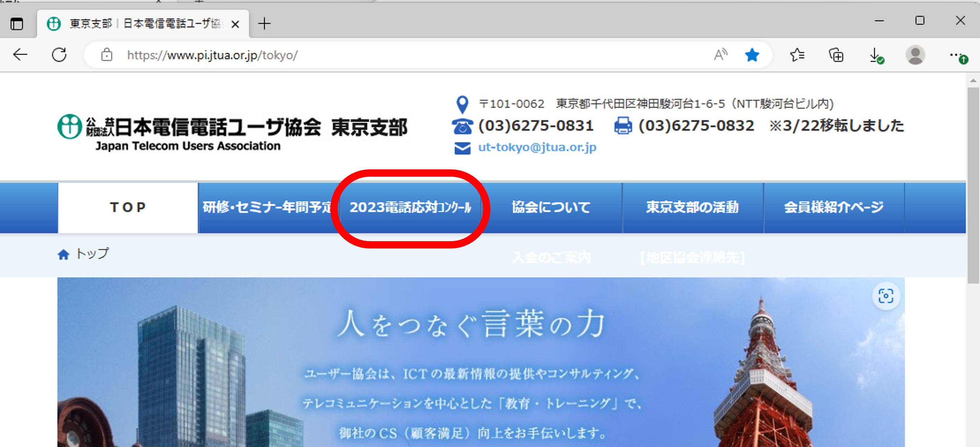Screen dimensions: 980x447
Task: Click the address text 〒101-0062
Action: click(512, 104)
